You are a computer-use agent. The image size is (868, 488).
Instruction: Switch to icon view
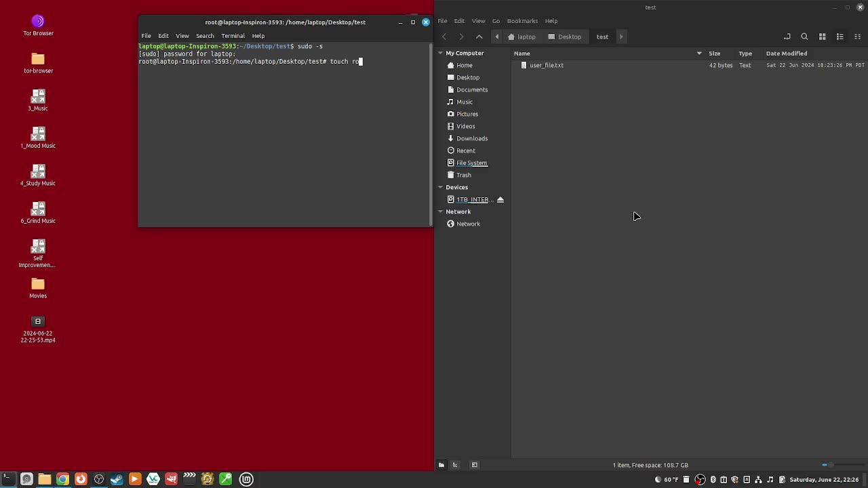pyautogui.click(x=822, y=37)
